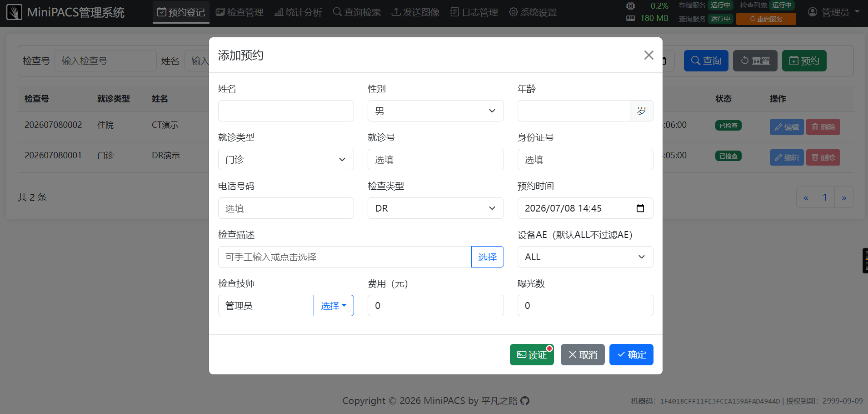
Task: Open 统计分析 menu
Action: 298,12
